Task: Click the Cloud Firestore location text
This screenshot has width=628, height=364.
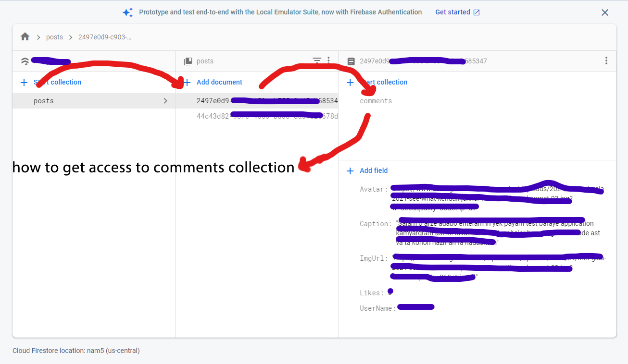Action: [x=76, y=351]
